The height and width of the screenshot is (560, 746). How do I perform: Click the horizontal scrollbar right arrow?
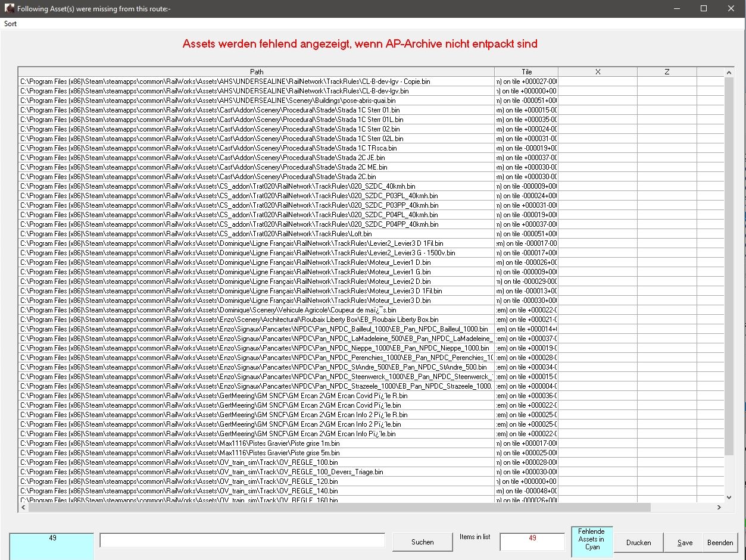tap(719, 508)
